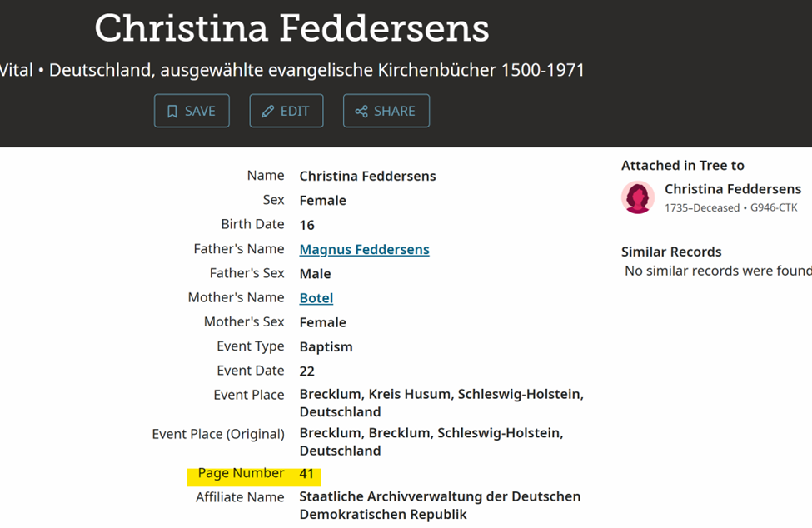Viewport: 812px width, 528px height.
Task: Click the Similar Records heading
Action: pyautogui.click(x=671, y=252)
